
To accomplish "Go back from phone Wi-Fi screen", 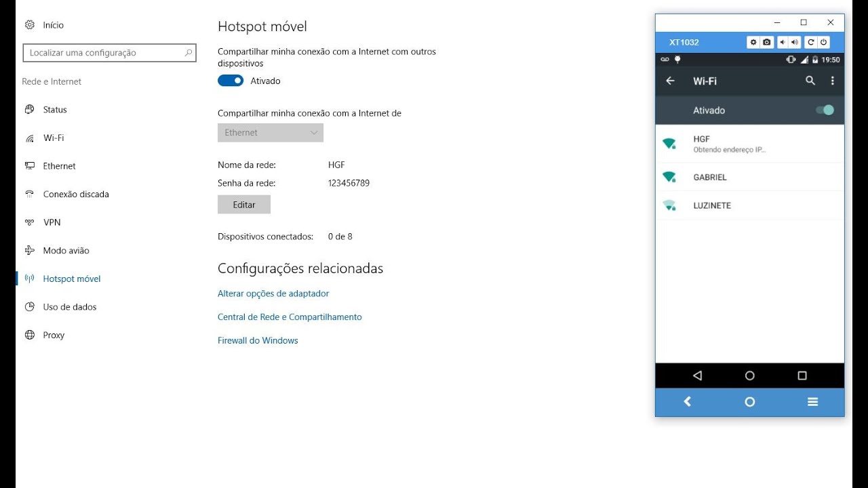I will coord(670,81).
